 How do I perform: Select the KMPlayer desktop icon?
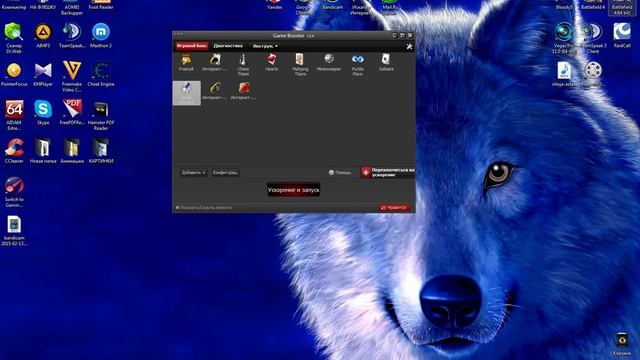pos(43,74)
